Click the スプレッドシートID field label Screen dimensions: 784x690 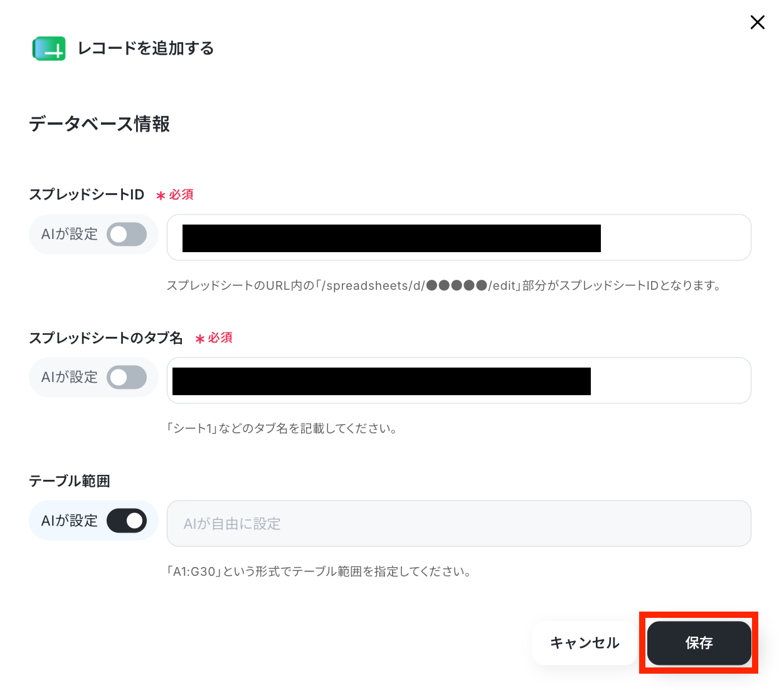click(87, 194)
